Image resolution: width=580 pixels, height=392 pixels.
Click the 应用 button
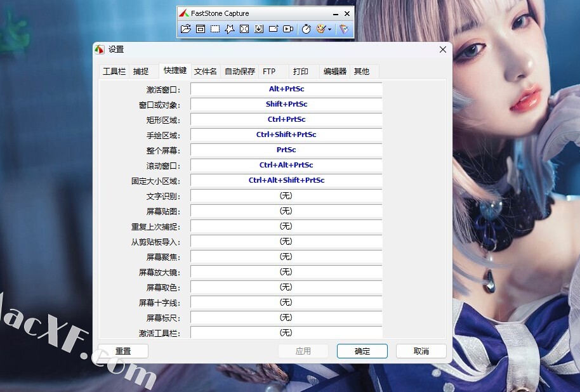click(303, 351)
